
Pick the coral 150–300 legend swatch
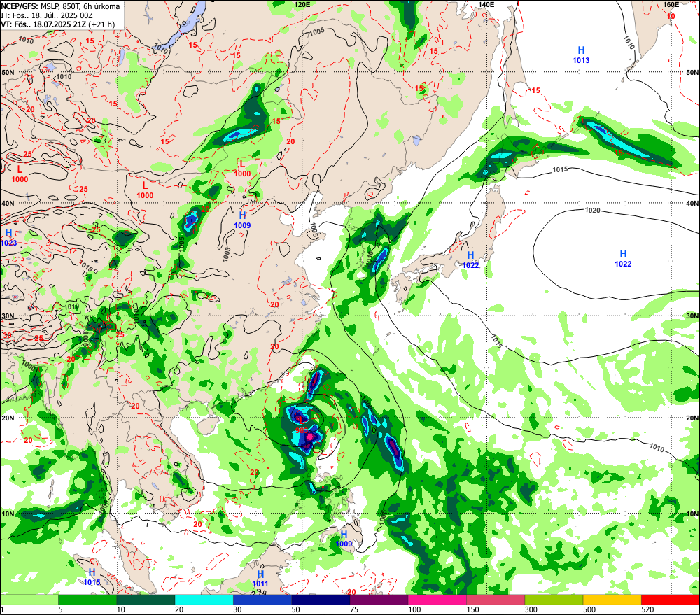[496, 600]
